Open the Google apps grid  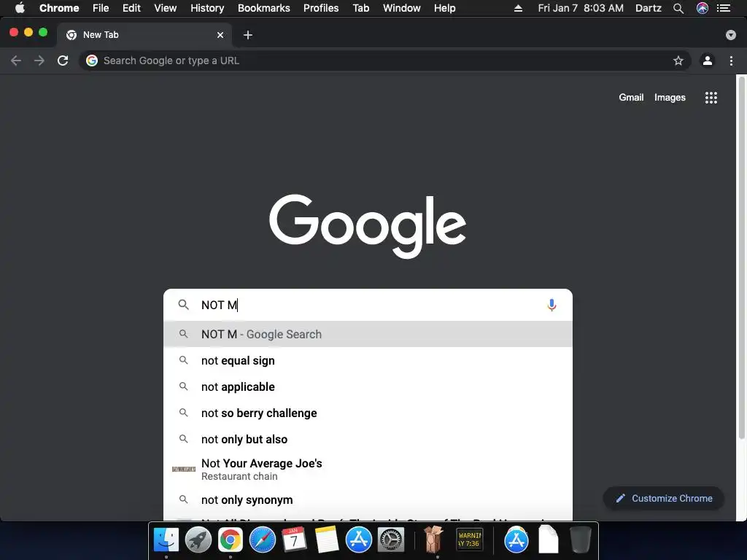(x=711, y=98)
